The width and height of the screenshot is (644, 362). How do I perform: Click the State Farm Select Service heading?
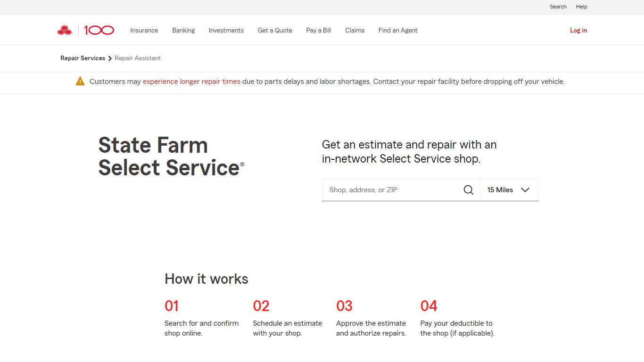[172, 156]
